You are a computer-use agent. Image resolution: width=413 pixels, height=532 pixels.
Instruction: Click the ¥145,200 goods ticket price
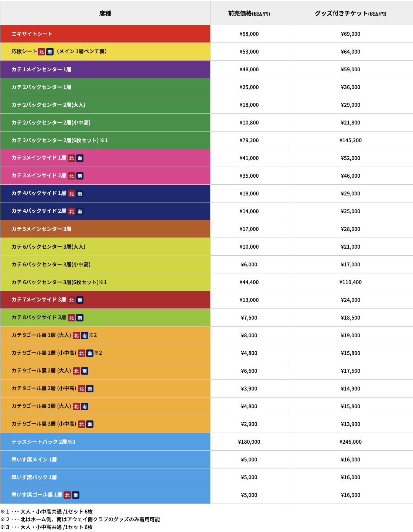(350, 140)
